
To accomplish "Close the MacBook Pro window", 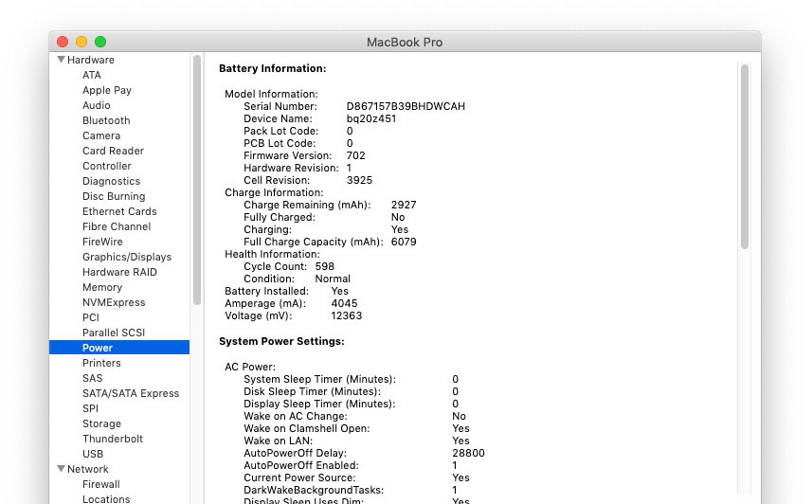I will [63, 42].
